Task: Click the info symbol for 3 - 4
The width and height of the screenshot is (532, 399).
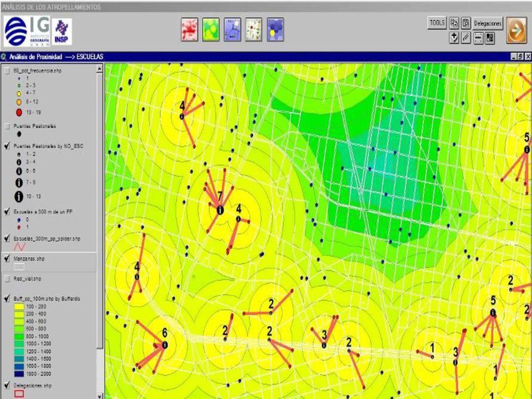Action: click(19, 162)
